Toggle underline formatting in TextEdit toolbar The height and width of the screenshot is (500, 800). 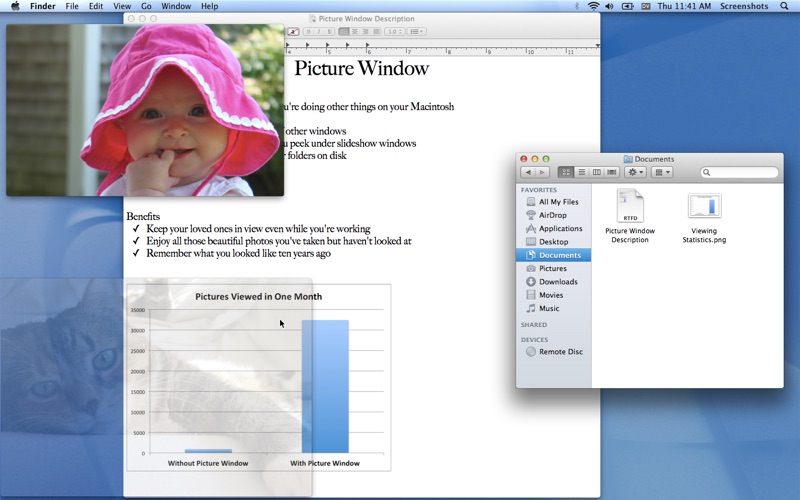pyautogui.click(x=330, y=32)
